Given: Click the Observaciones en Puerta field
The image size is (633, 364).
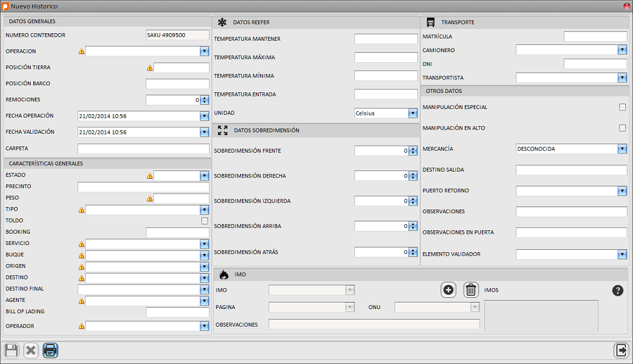Looking at the screenshot, I should (x=571, y=233).
